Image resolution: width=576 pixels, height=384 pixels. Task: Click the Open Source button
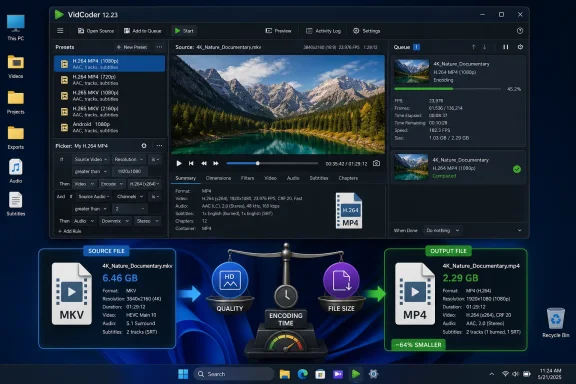(x=96, y=31)
